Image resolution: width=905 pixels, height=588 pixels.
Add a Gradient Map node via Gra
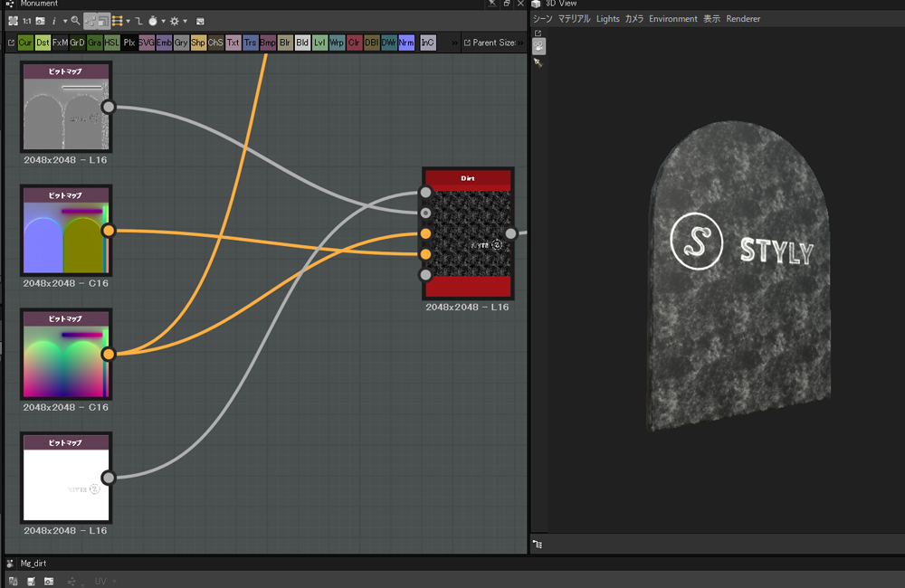click(x=95, y=43)
